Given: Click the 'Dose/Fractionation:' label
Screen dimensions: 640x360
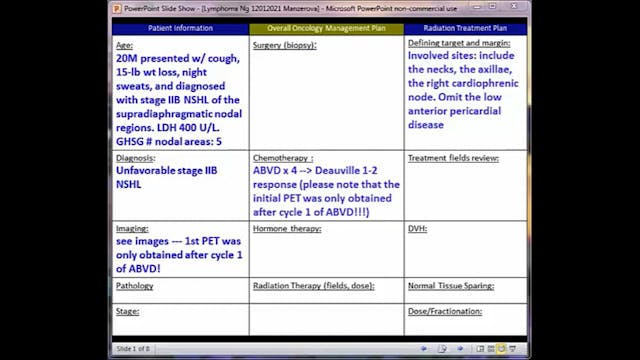Looking at the screenshot, I should [445, 311].
